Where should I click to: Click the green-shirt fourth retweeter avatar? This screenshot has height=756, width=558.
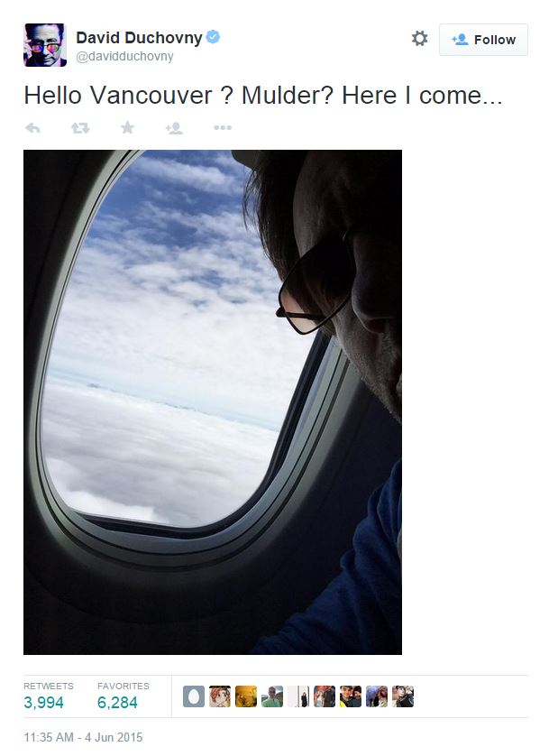[272, 696]
